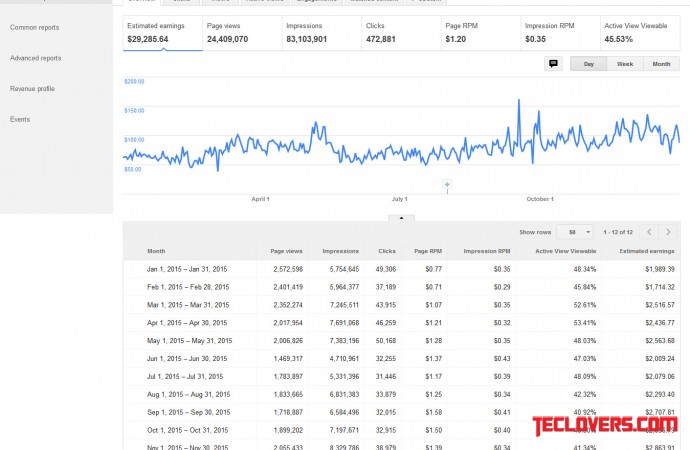
Task: Select the Page RPM metric card
Action: [480, 32]
